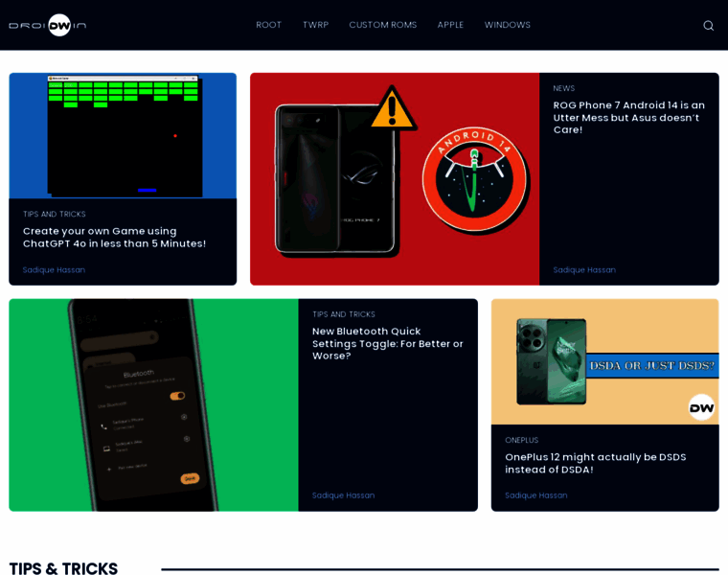The height and width of the screenshot is (575, 728).
Task: Read 'ROG Phone 7 Android 14' article
Action: coord(628,118)
